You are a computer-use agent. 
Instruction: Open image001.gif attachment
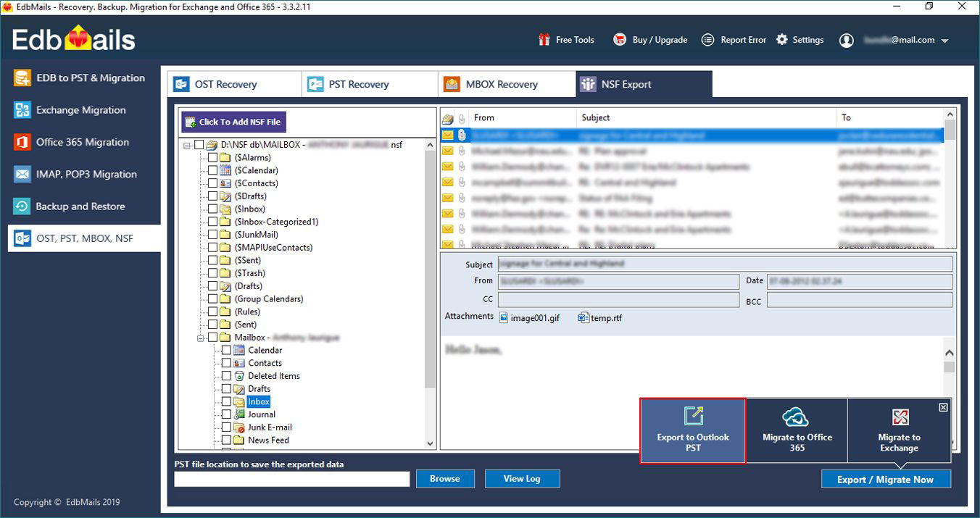529,317
